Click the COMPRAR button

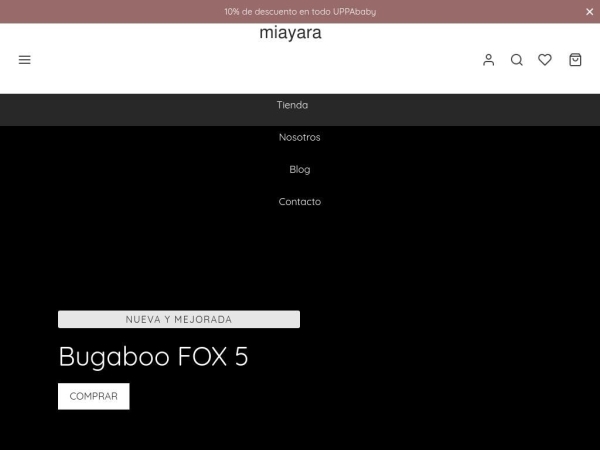[94, 396]
